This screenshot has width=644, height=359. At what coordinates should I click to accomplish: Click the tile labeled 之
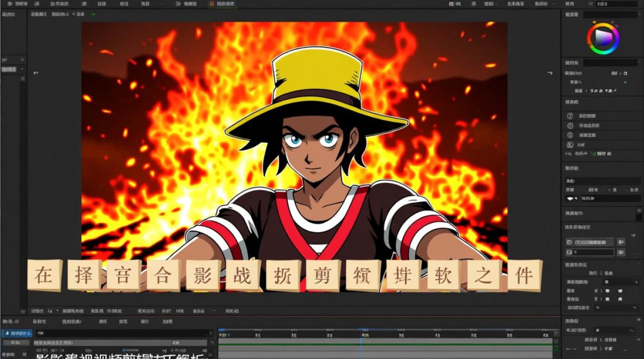[484, 275]
